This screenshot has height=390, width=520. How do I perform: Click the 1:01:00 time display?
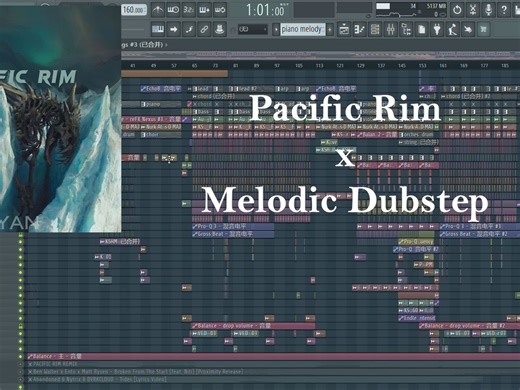pos(266,10)
